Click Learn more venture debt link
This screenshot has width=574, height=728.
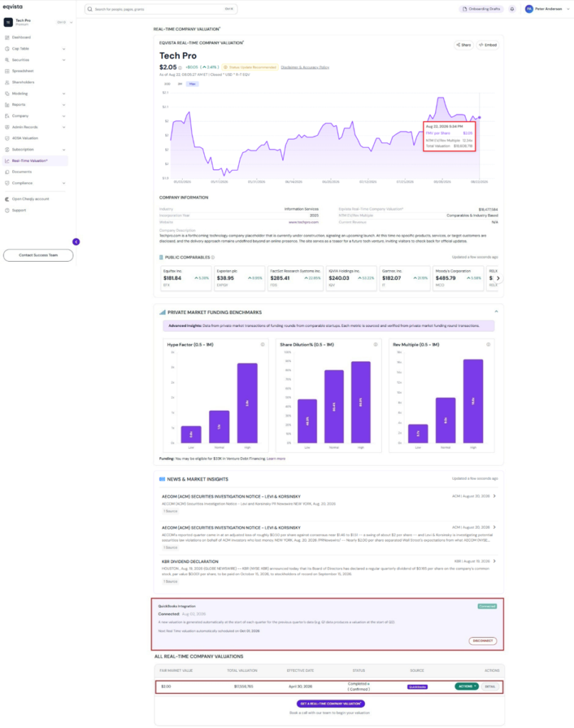[276, 459]
